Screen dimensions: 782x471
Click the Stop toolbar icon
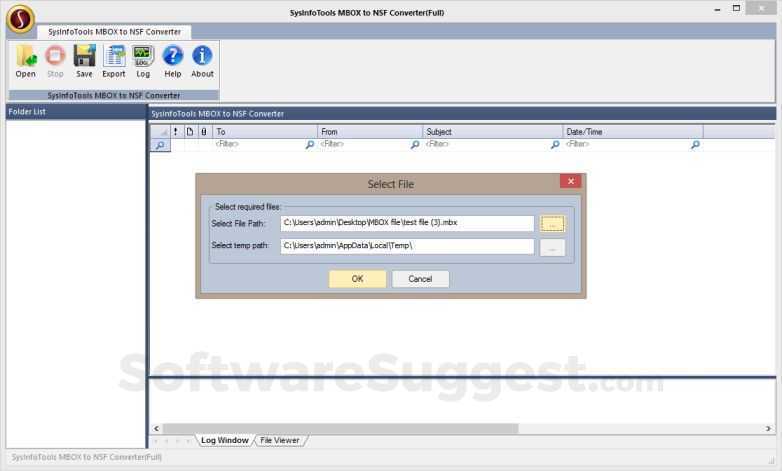(x=55, y=61)
